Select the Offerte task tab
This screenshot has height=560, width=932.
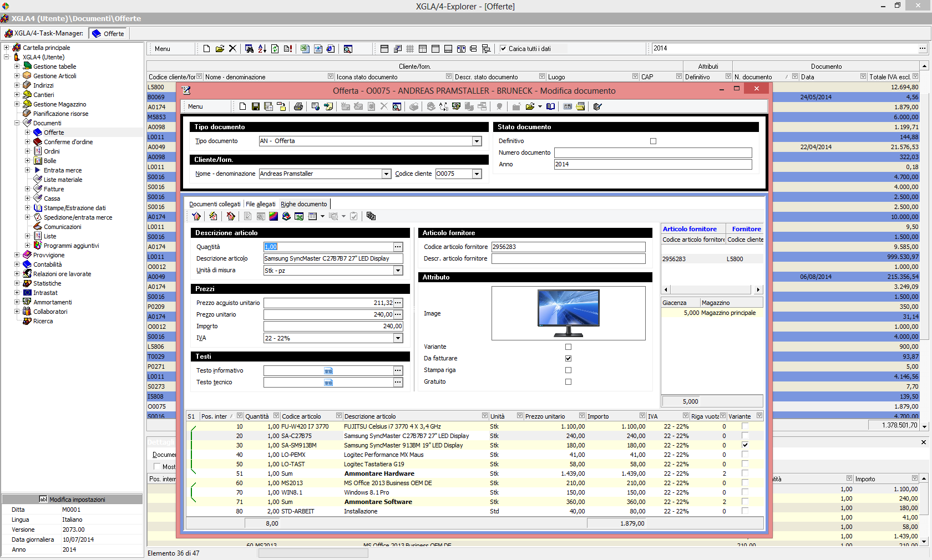109,33
